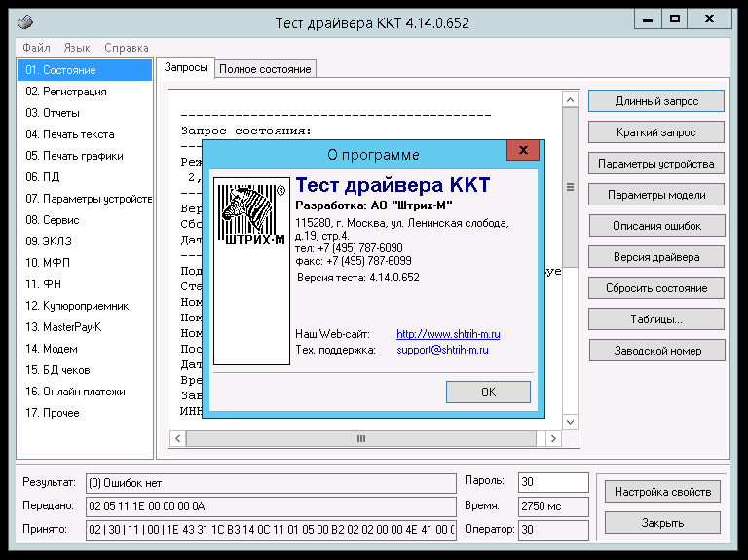Click the Параметры модели button

656,195
